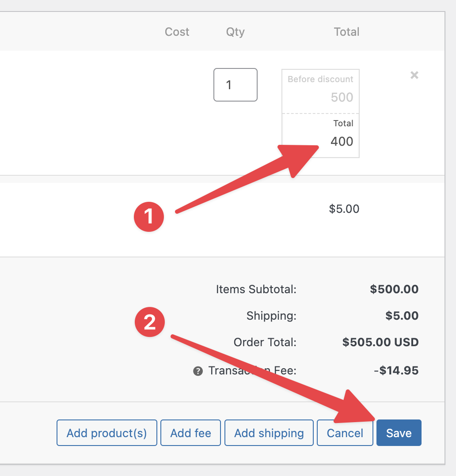This screenshot has height=476, width=456.
Task: Click Add fee to append a fee
Action: (x=190, y=433)
